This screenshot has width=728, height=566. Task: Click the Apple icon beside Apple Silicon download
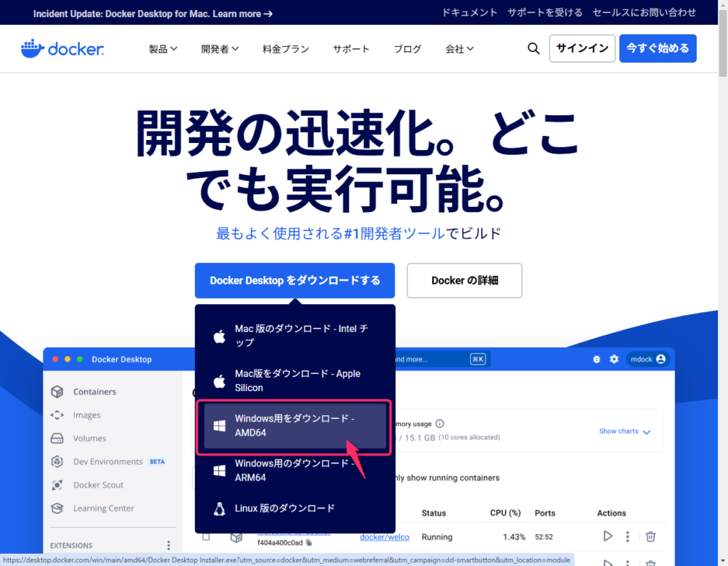point(220,380)
